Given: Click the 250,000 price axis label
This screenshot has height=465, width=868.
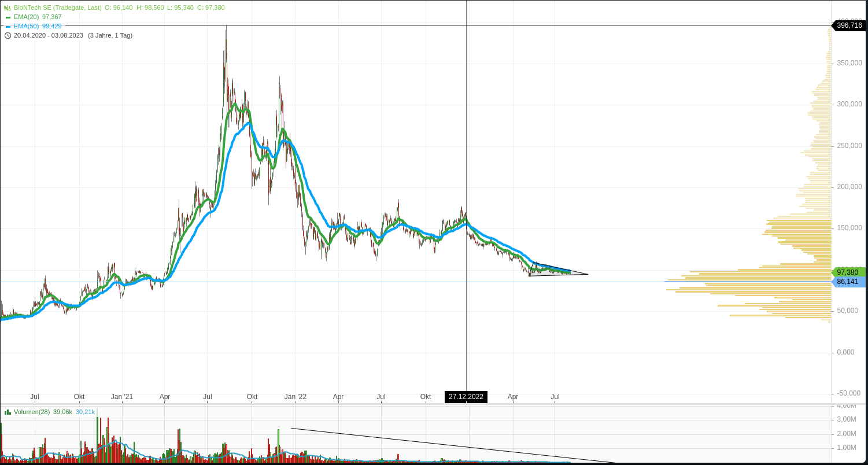Looking at the screenshot, I should click(x=849, y=146).
